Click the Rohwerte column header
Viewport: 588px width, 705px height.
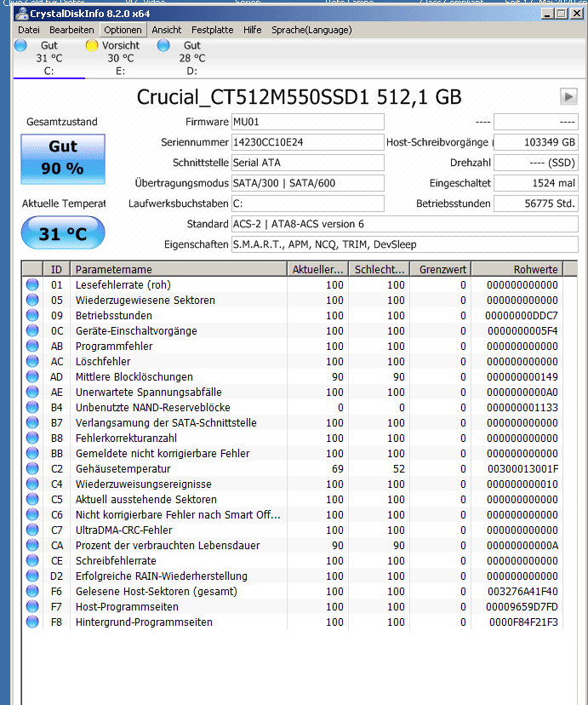click(x=517, y=269)
